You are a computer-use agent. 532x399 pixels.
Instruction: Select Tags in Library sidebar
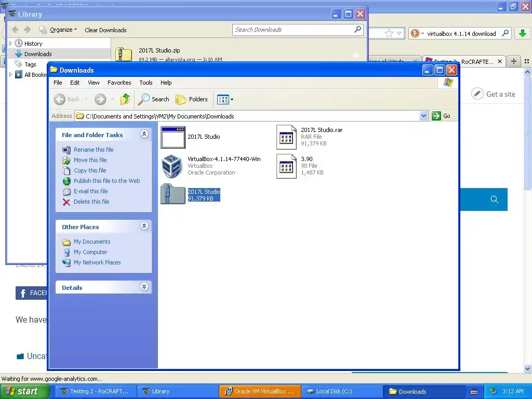(x=30, y=64)
